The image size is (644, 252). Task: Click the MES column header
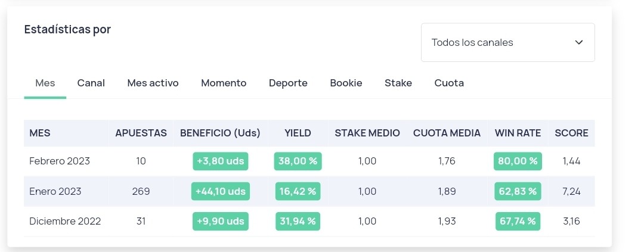[40, 133]
